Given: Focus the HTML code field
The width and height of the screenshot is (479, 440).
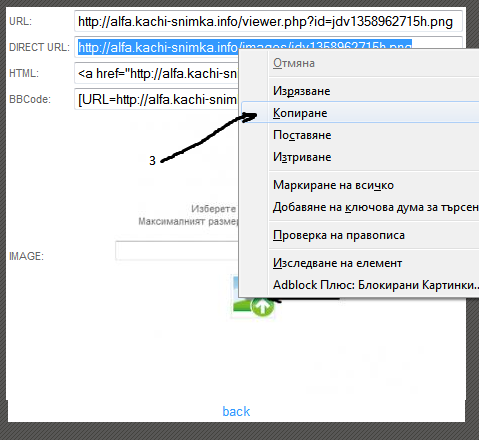Looking at the screenshot, I should coord(157,73).
